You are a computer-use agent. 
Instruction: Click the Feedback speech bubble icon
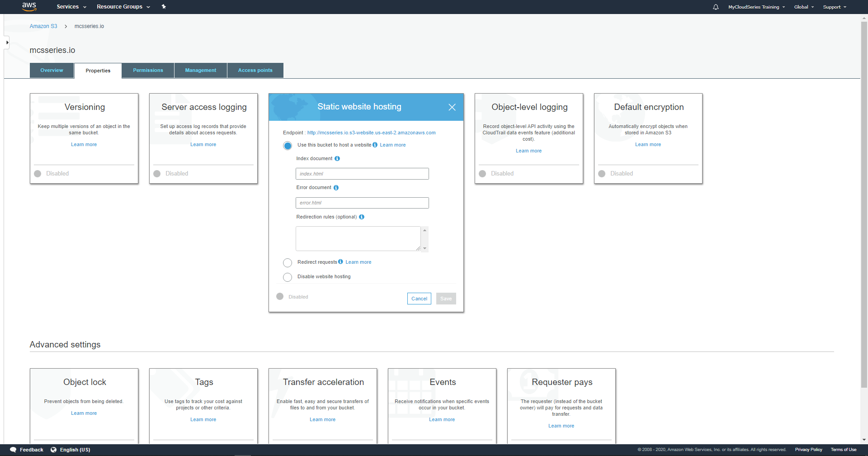(x=13, y=449)
